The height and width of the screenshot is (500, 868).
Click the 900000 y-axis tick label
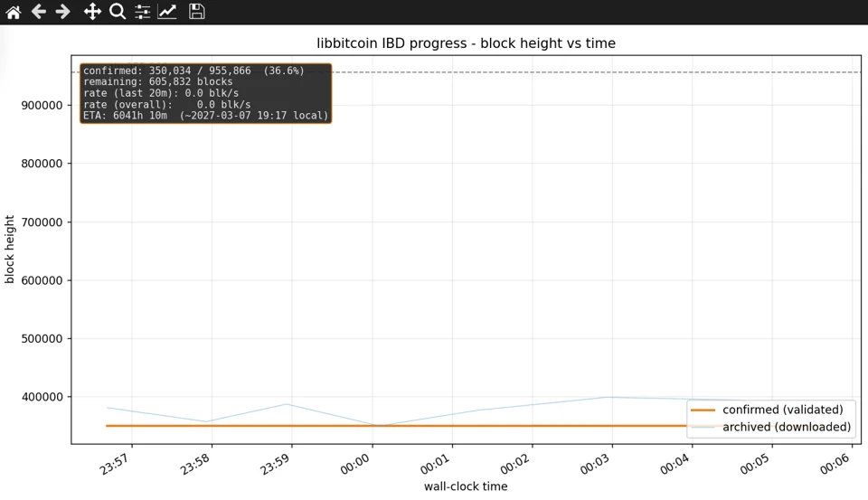(x=42, y=106)
